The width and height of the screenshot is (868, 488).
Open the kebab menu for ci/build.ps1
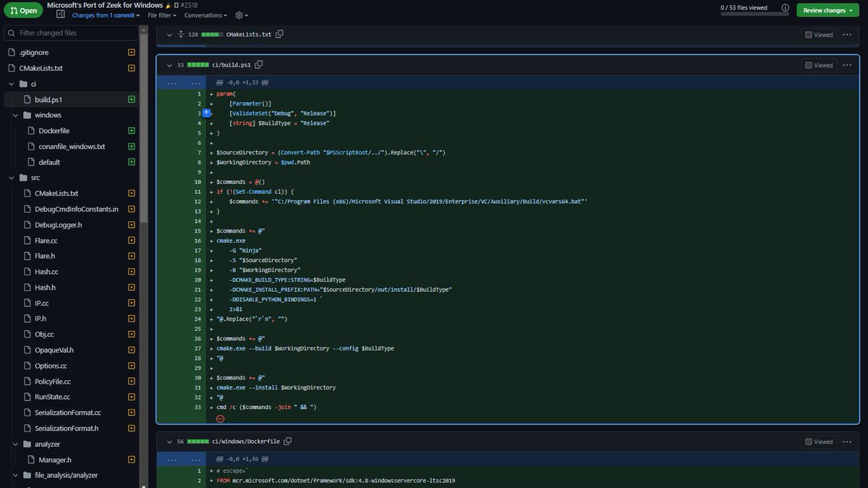point(846,64)
